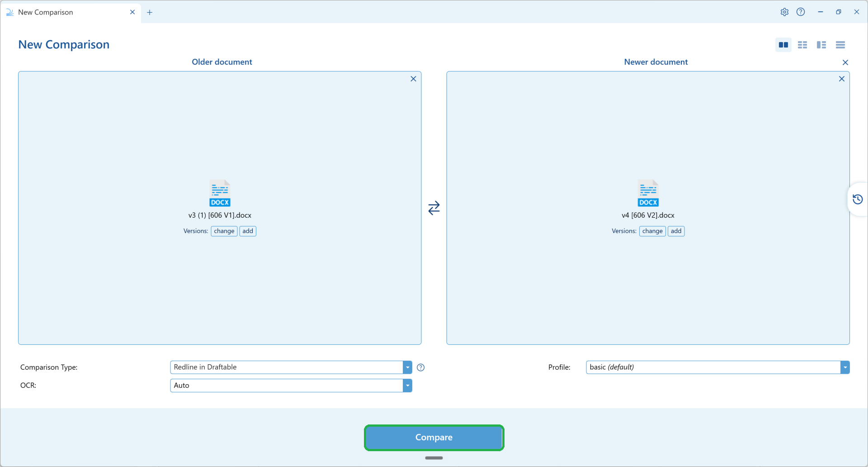Select side-by-side two-pane layout view
Image resolution: width=868 pixels, height=467 pixels.
(783, 45)
